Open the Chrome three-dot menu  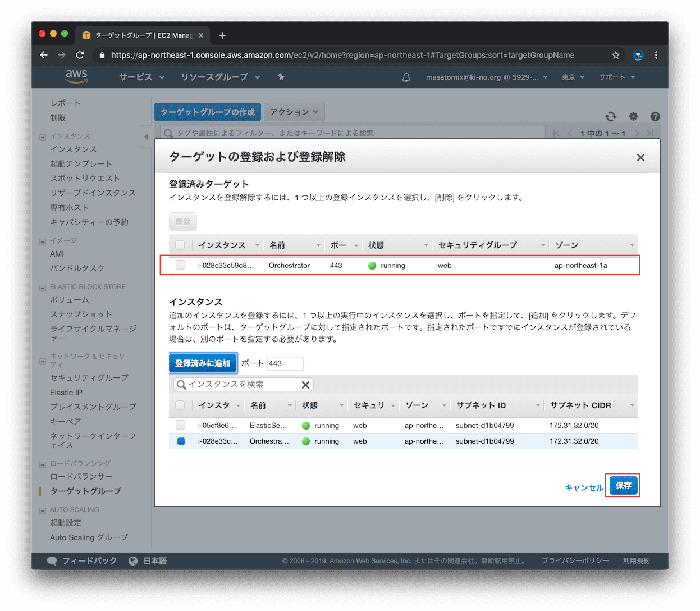[656, 55]
